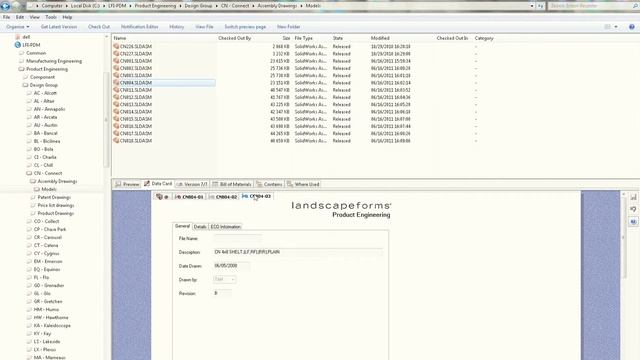Switch to the Preview tab
640x360 pixels.
pos(127,184)
